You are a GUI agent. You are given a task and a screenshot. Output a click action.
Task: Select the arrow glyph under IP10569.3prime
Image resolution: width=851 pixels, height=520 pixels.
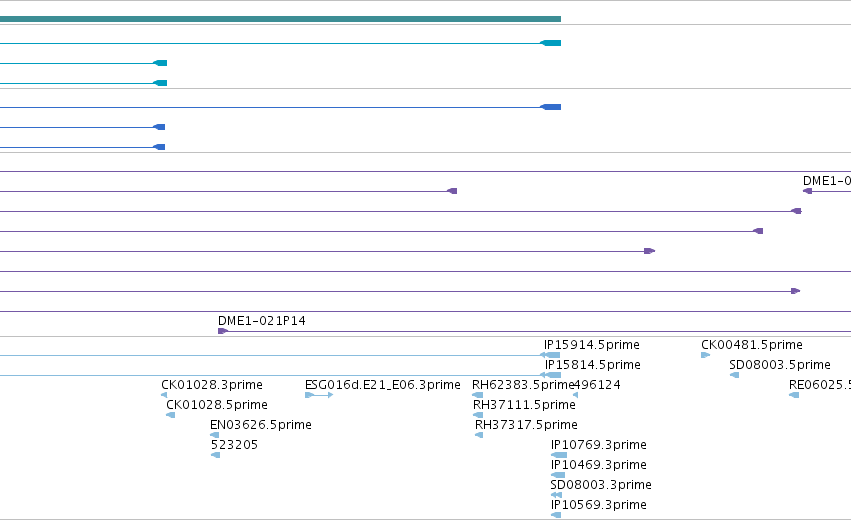tap(556, 515)
